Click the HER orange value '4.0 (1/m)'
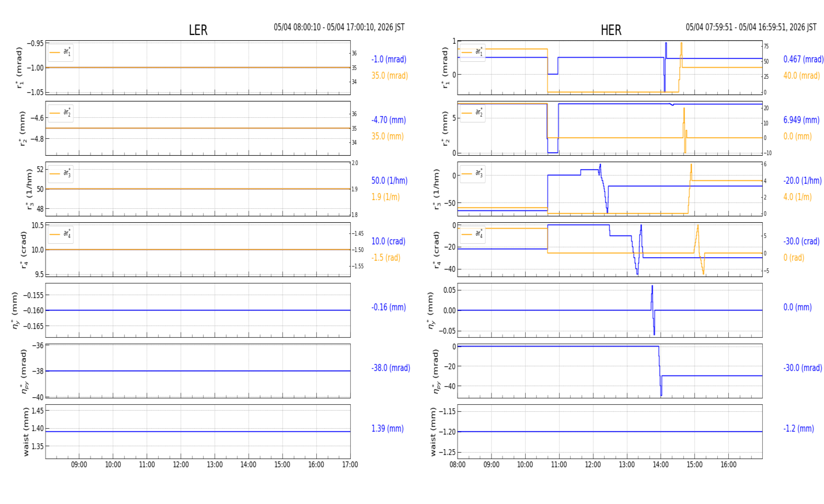This screenshot has height=504, width=824. [797, 197]
